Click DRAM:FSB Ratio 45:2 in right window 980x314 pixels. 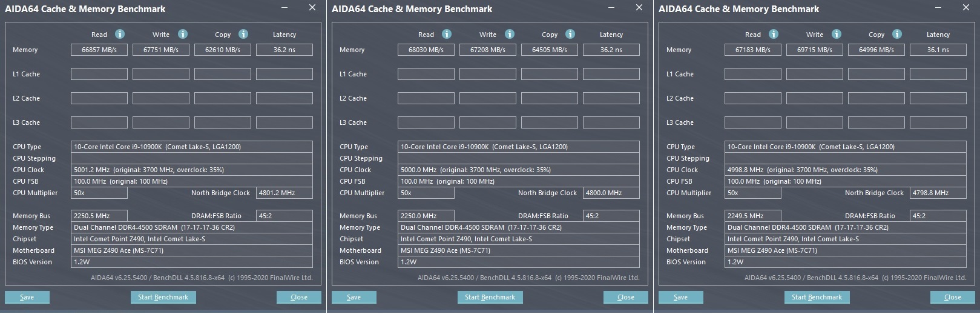click(x=938, y=216)
